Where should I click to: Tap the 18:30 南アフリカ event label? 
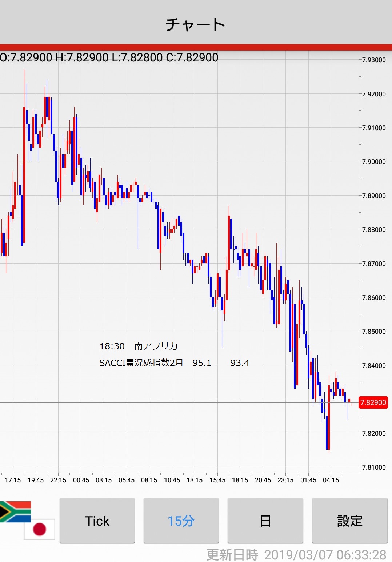pyautogui.click(x=139, y=346)
